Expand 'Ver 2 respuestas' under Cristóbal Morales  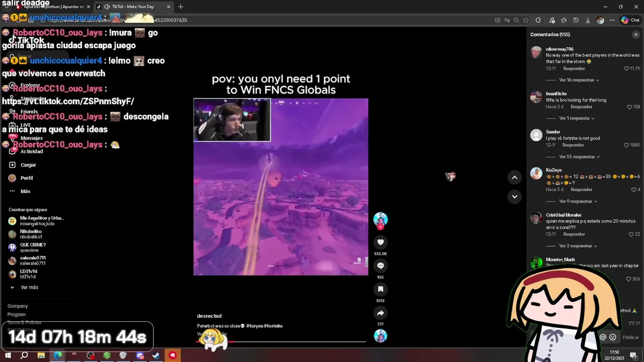578,246
